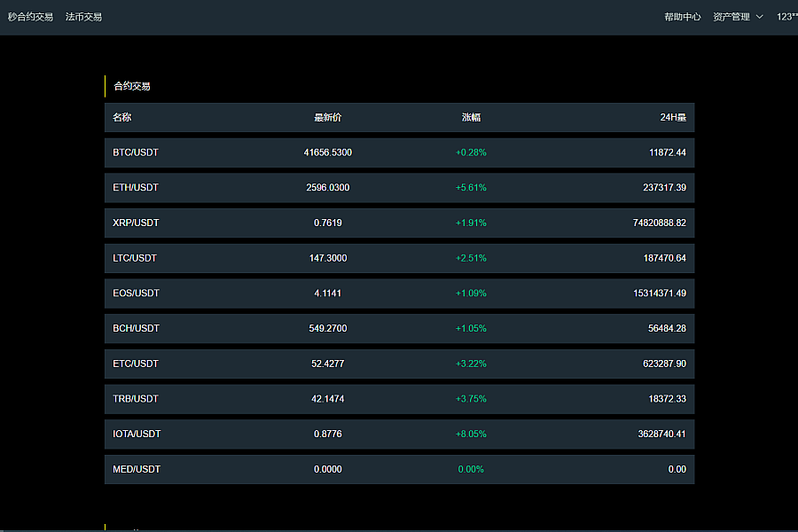This screenshot has width=798, height=532.
Task: Click the +1.91% change for XRP
Action: (472, 223)
